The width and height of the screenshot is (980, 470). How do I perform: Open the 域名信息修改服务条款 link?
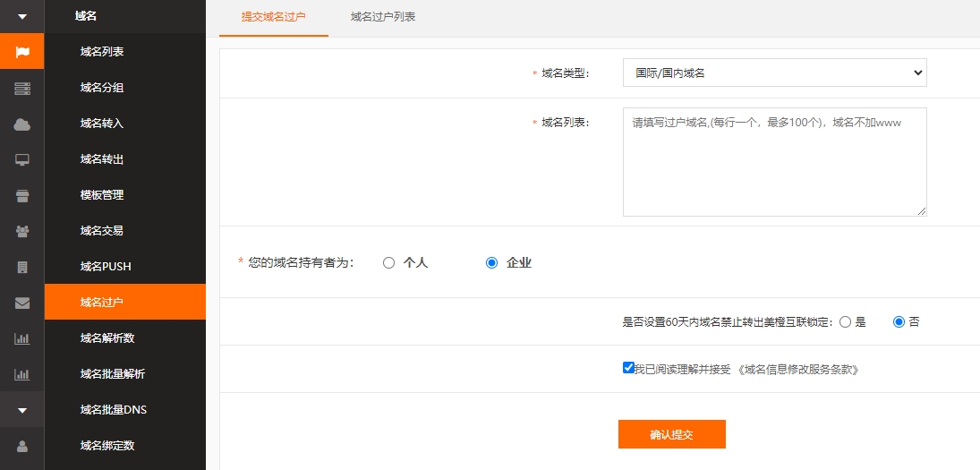point(798,369)
